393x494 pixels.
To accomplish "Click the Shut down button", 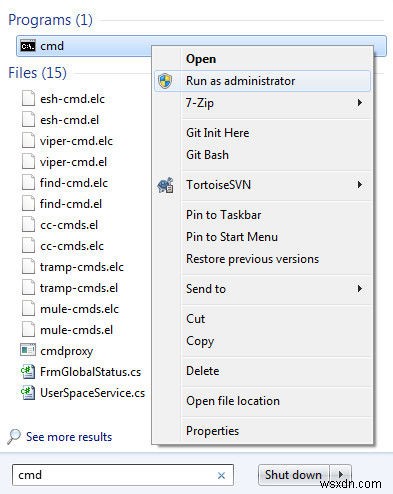I will [294, 474].
